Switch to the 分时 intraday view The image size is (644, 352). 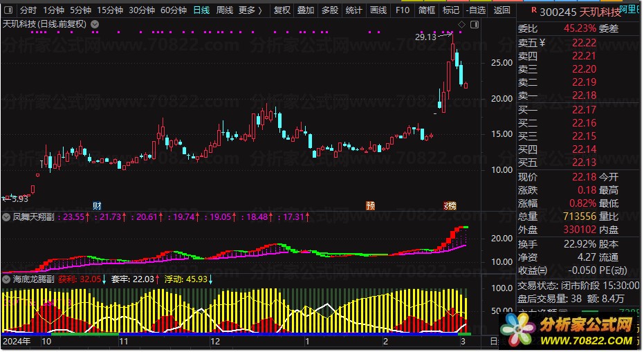[28, 10]
